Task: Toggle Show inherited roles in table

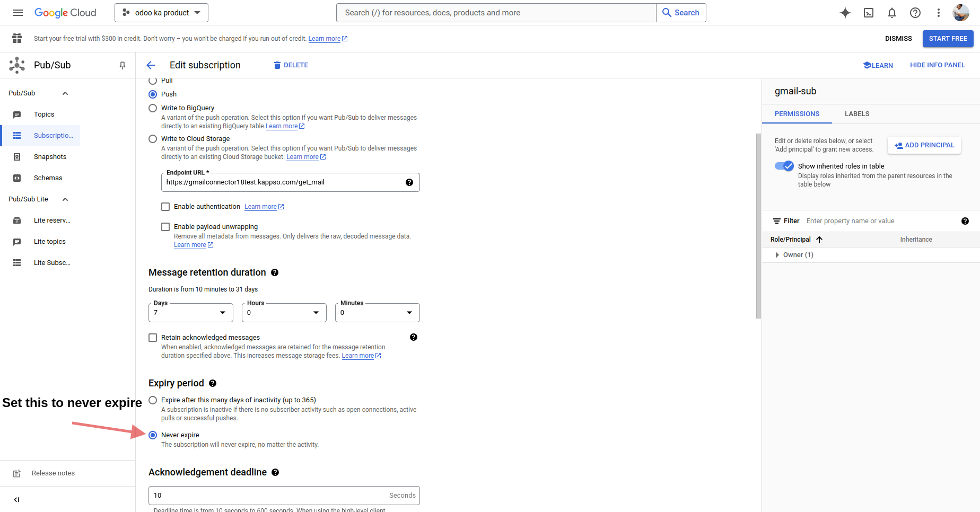Action: [784, 166]
